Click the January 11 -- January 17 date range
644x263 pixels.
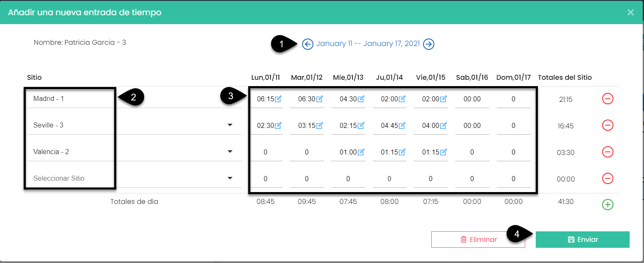(368, 44)
